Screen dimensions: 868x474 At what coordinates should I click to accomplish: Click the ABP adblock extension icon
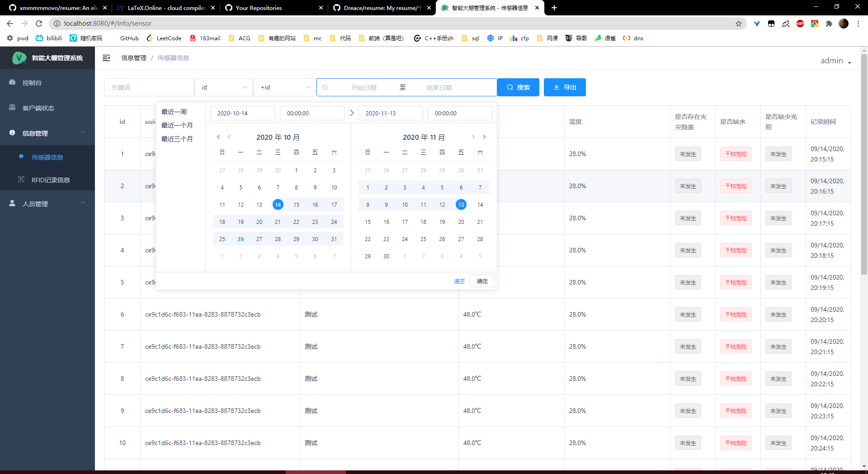coord(800,24)
